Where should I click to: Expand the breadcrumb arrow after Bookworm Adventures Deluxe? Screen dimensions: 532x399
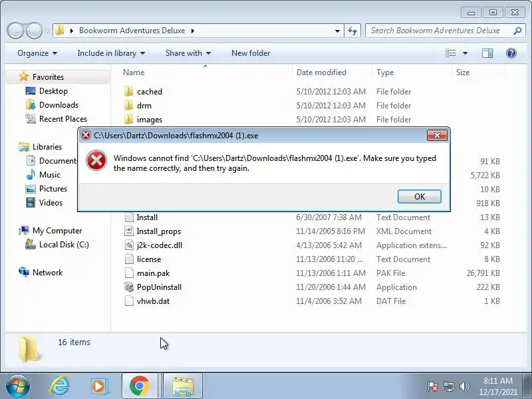click(x=193, y=31)
